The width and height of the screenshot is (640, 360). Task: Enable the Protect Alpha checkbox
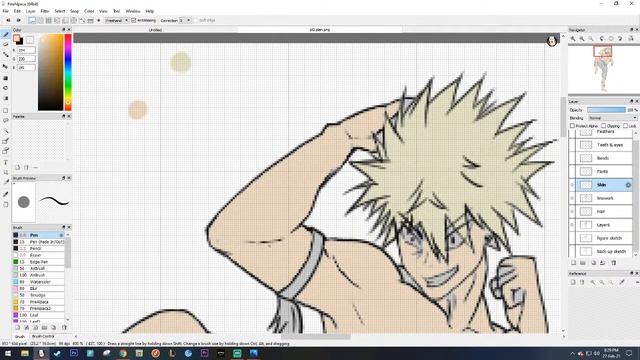click(572, 126)
